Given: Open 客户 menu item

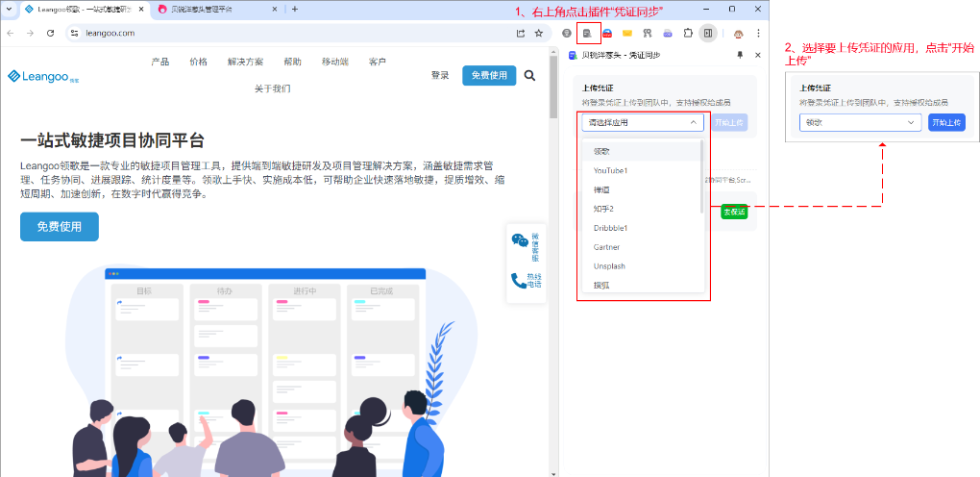Looking at the screenshot, I should [377, 62].
